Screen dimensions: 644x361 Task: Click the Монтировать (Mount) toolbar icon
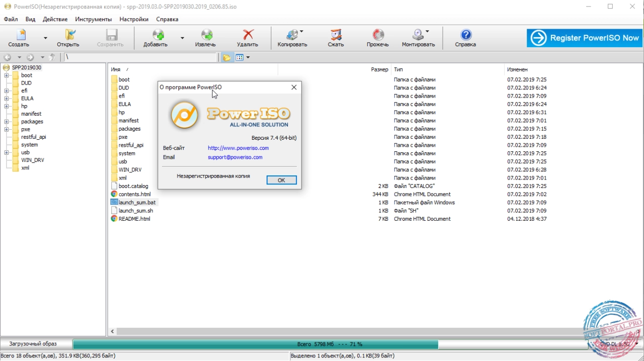coord(418,38)
